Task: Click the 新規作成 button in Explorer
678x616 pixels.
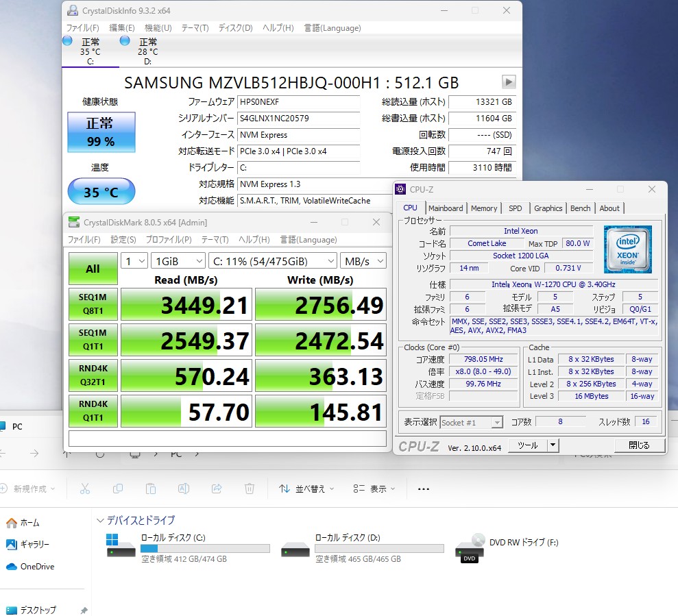Action: 27,489
